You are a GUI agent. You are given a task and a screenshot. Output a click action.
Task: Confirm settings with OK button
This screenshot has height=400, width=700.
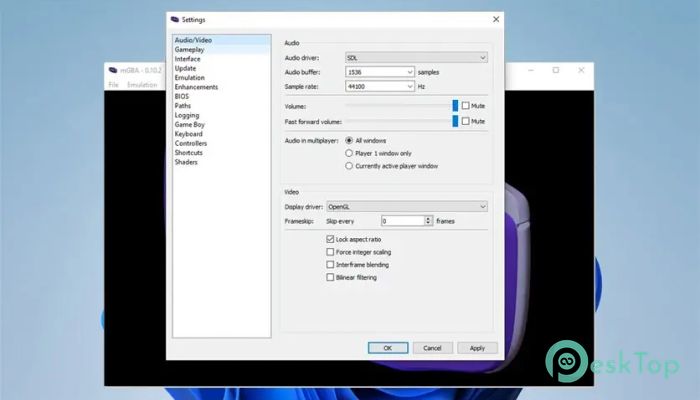click(388, 348)
